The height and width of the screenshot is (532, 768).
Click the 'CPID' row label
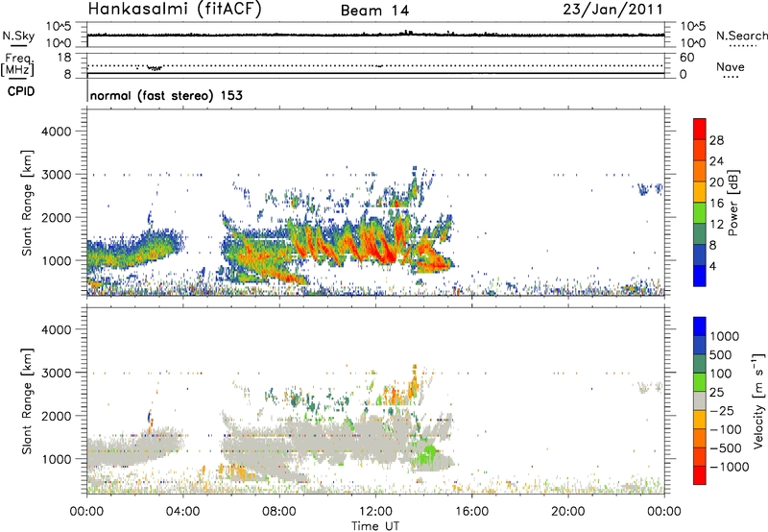[21, 91]
